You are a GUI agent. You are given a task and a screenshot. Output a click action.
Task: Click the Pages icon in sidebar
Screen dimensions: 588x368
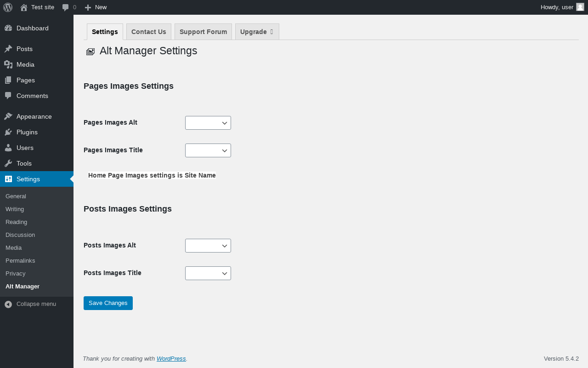coord(8,80)
